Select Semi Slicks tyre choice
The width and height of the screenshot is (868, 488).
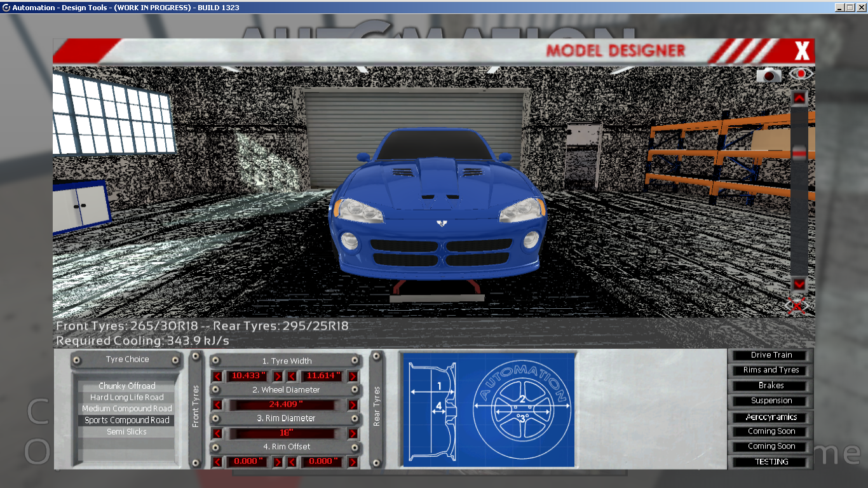click(x=126, y=431)
